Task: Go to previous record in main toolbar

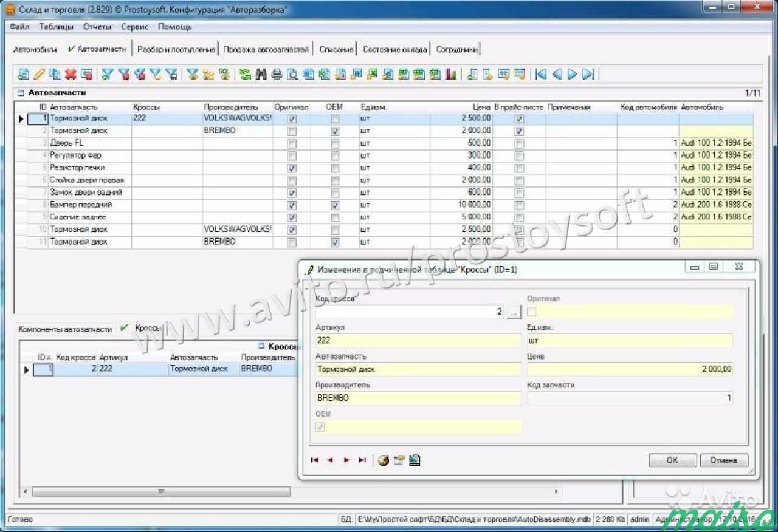Action: coord(556,74)
